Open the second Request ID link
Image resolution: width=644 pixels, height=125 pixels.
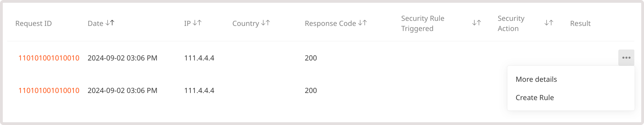click(49, 90)
